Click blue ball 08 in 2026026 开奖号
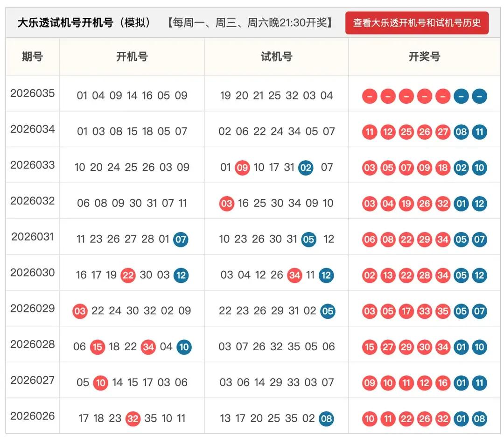This screenshot has height=438, width=504. [480, 419]
